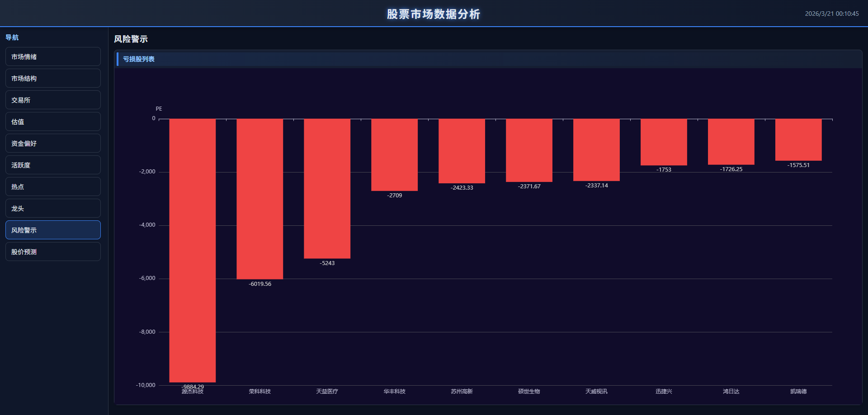
Task: Select the active 风险警示 menu item
Action: click(x=53, y=230)
